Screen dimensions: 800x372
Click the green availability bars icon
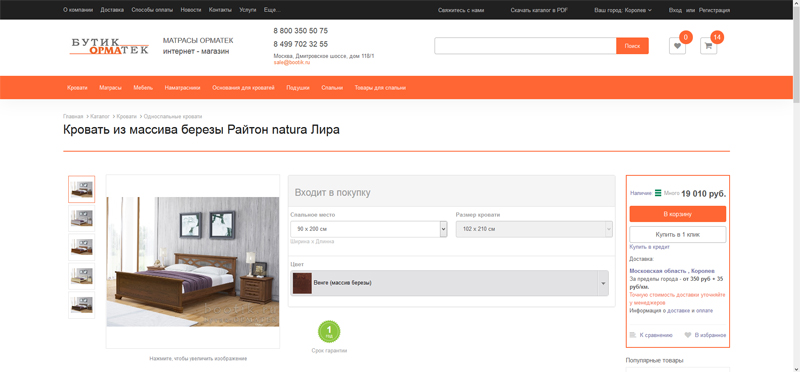(658, 193)
